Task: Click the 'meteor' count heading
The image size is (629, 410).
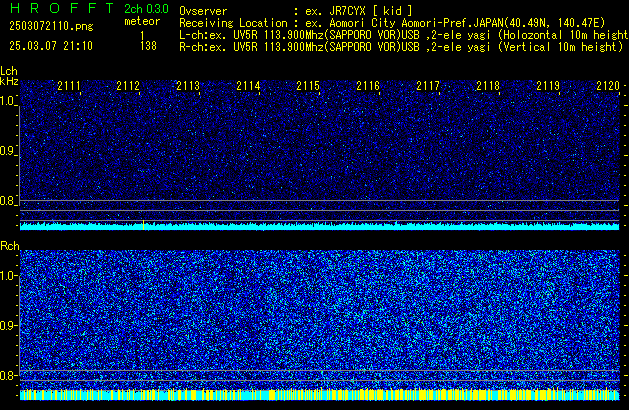Action: pyautogui.click(x=142, y=21)
